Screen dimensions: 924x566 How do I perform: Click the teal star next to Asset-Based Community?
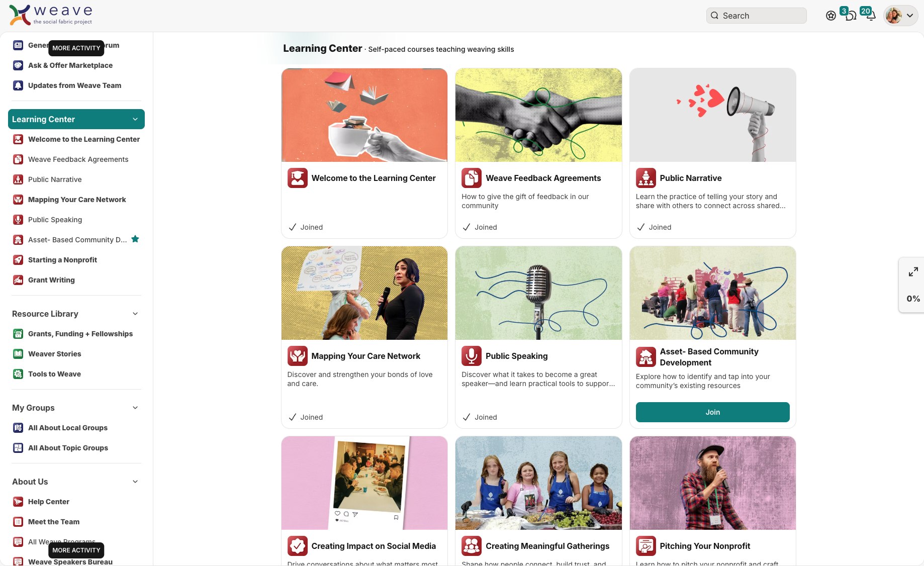pos(135,239)
